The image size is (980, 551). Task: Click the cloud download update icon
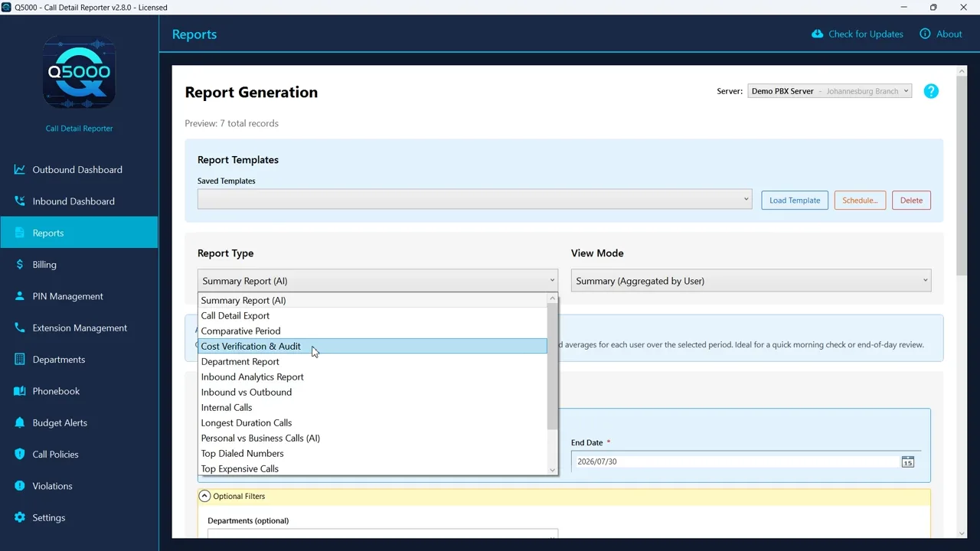818,34
